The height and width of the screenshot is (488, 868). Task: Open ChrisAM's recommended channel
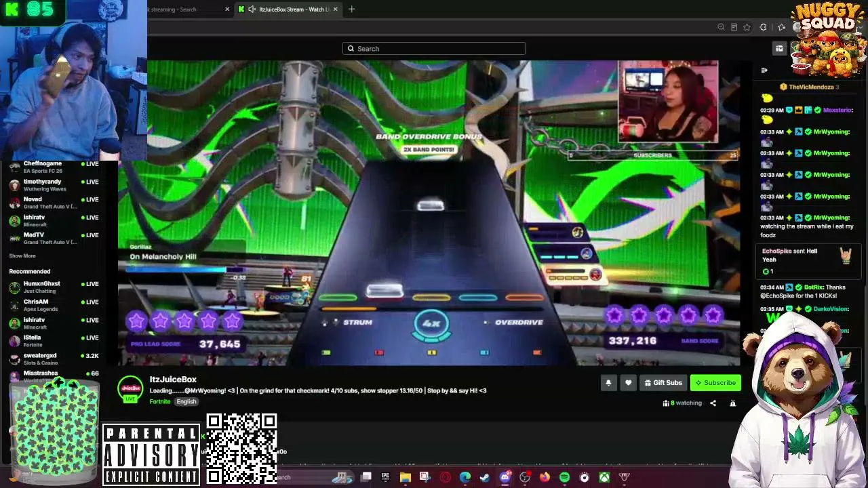pyautogui.click(x=54, y=305)
